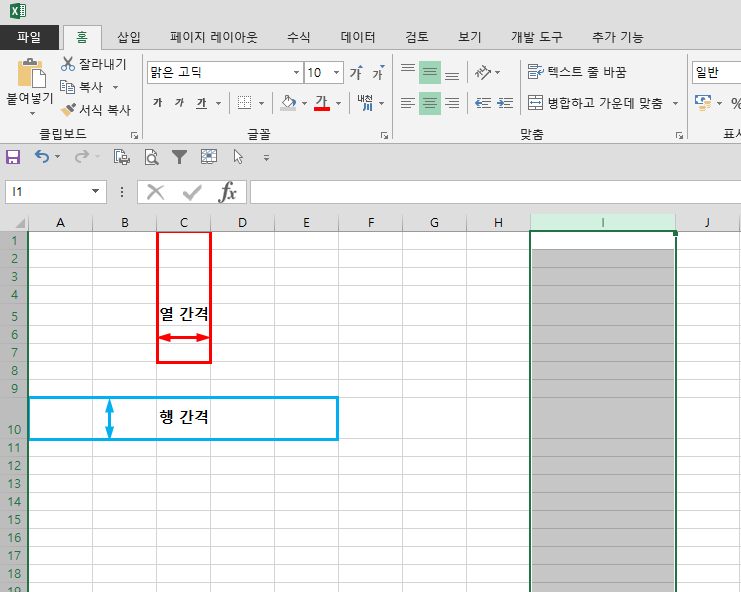Customize quick access toolbar dropdown
The width and height of the screenshot is (741, 592).
click(x=267, y=158)
